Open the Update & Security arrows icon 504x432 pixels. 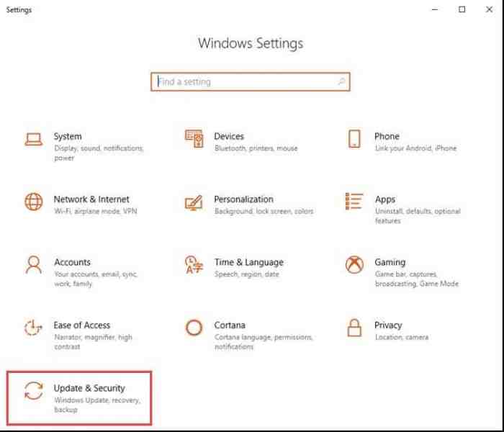point(33,390)
